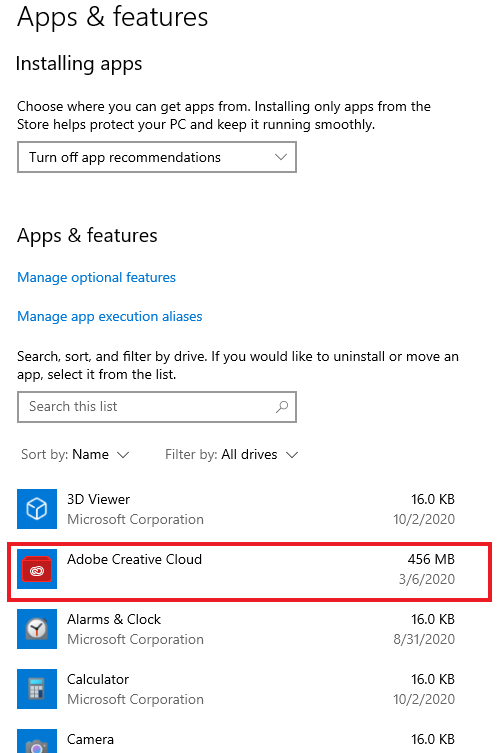Open the Turn off app recommendations dropdown
The width and height of the screenshot is (498, 753).
pos(157,157)
